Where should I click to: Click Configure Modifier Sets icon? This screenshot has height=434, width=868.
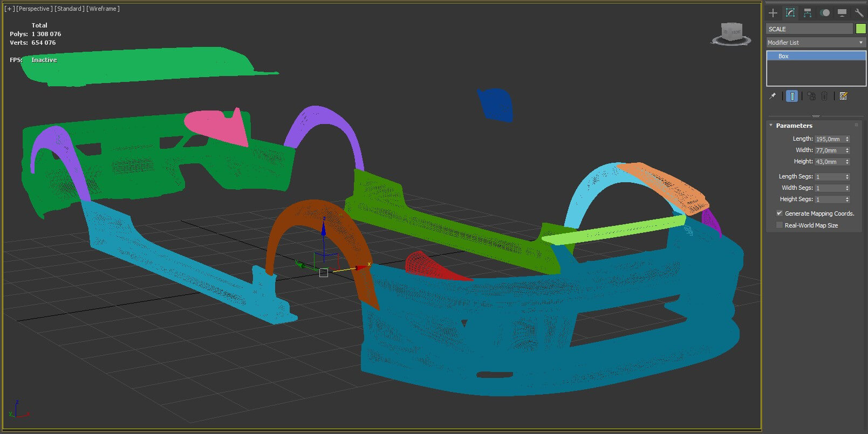click(x=844, y=96)
